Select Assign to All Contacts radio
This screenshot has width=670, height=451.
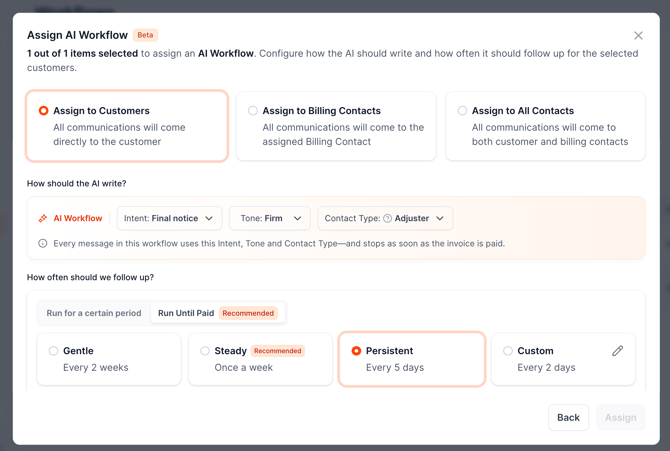pyautogui.click(x=462, y=111)
